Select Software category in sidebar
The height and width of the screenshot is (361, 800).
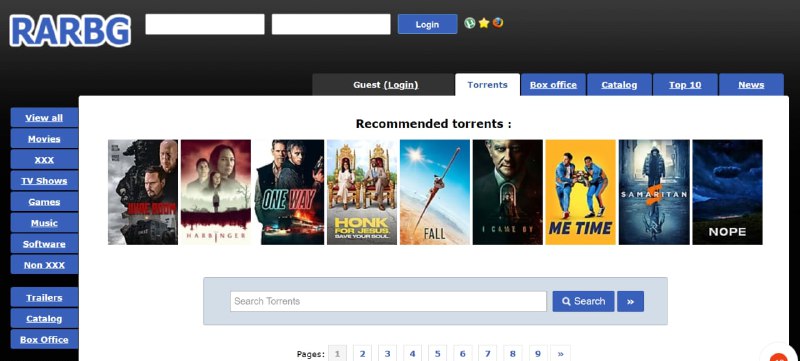point(44,244)
